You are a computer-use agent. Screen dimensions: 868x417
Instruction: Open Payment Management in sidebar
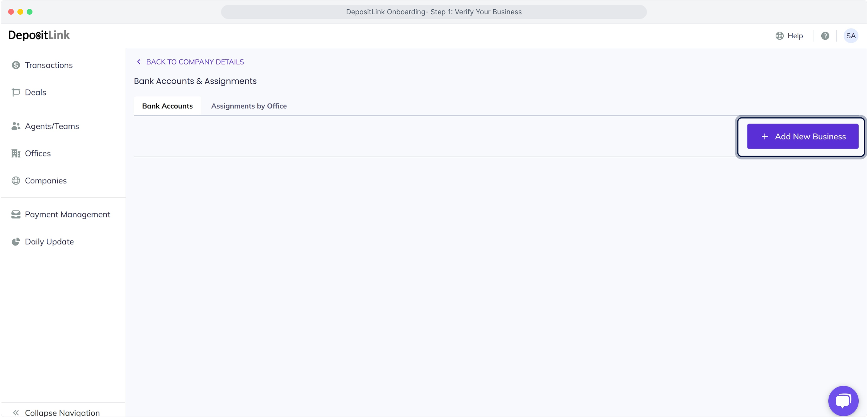(x=67, y=214)
